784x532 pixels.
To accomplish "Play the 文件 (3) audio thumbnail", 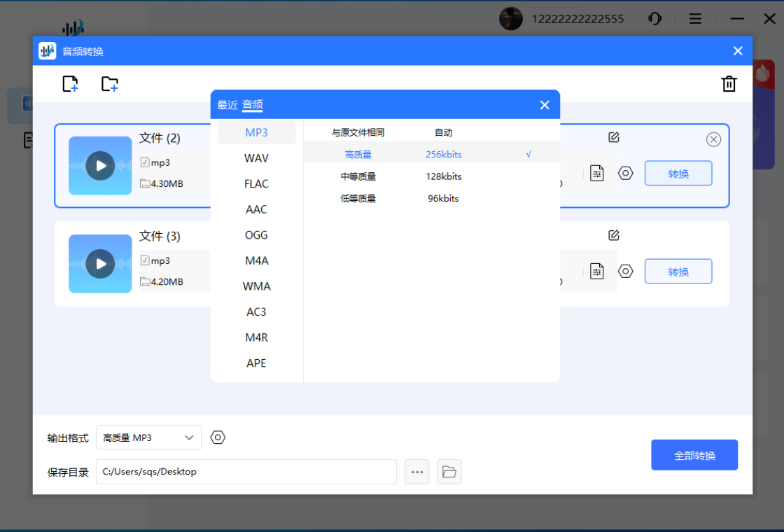I will [99, 264].
